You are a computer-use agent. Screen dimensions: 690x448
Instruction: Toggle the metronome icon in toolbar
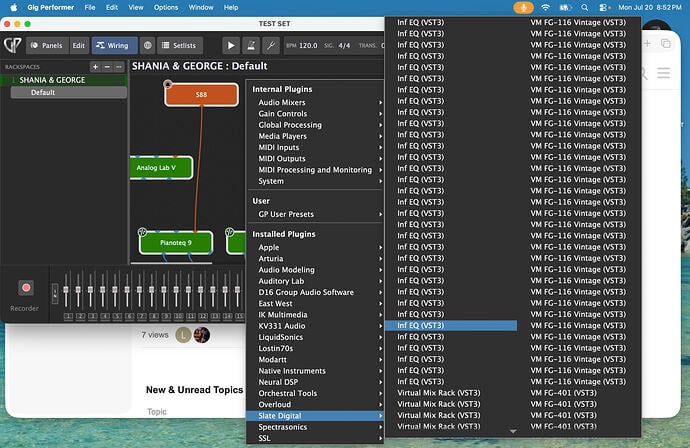click(x=251, y=45)
